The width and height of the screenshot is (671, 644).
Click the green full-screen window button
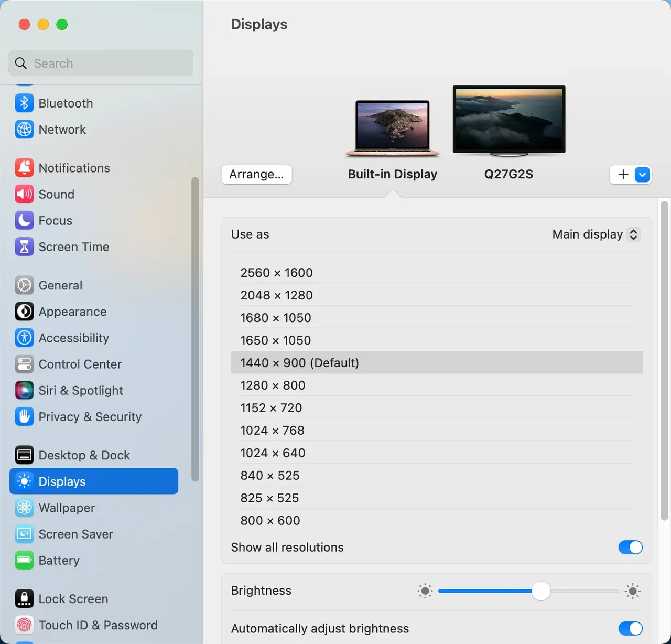[x=62, y=25]
